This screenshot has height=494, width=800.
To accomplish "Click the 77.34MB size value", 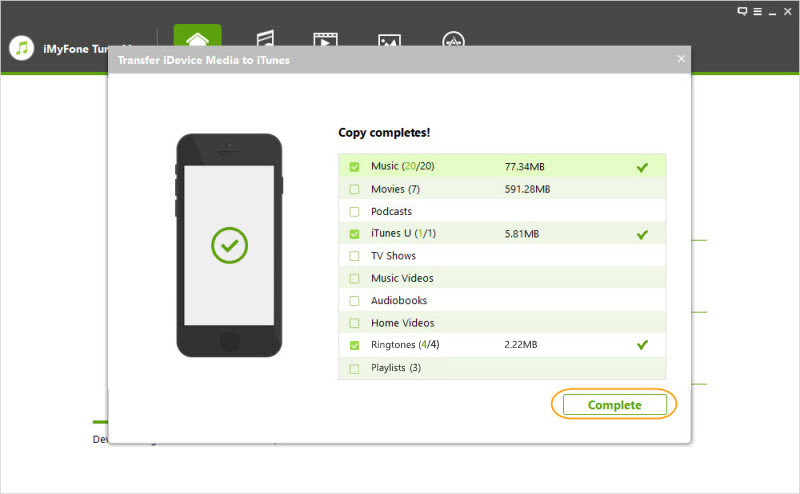I will coord(524,167).
